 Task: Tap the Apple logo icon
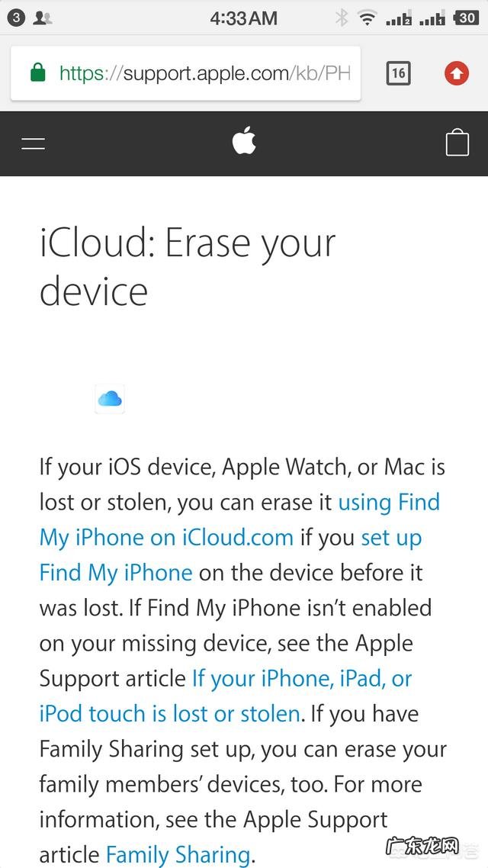tap(244, 142)
